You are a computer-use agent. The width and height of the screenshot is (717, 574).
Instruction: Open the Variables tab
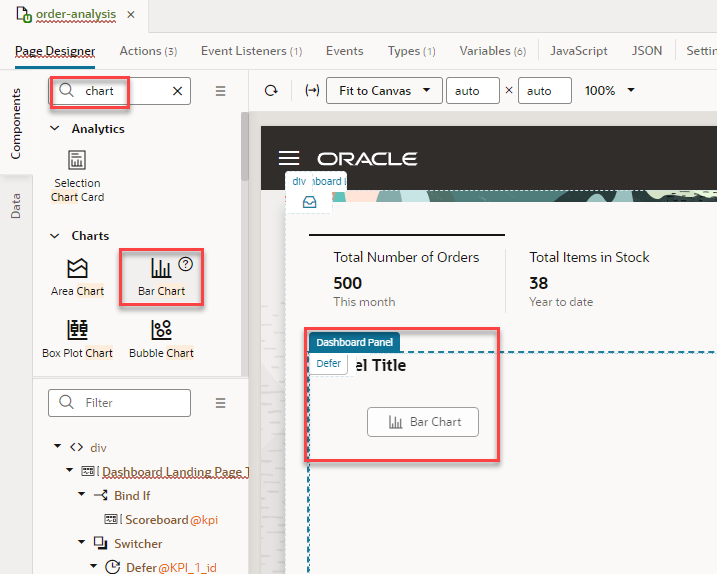(x=492, y=51)
